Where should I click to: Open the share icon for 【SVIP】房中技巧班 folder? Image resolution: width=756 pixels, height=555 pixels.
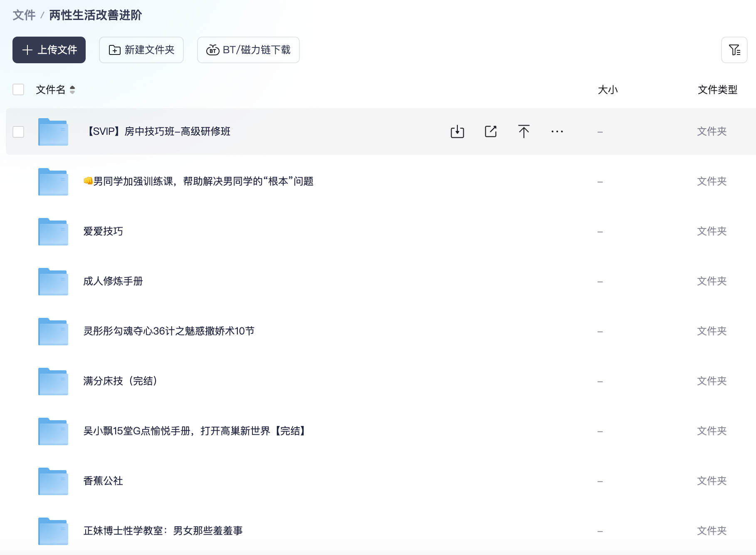(490, 131)
